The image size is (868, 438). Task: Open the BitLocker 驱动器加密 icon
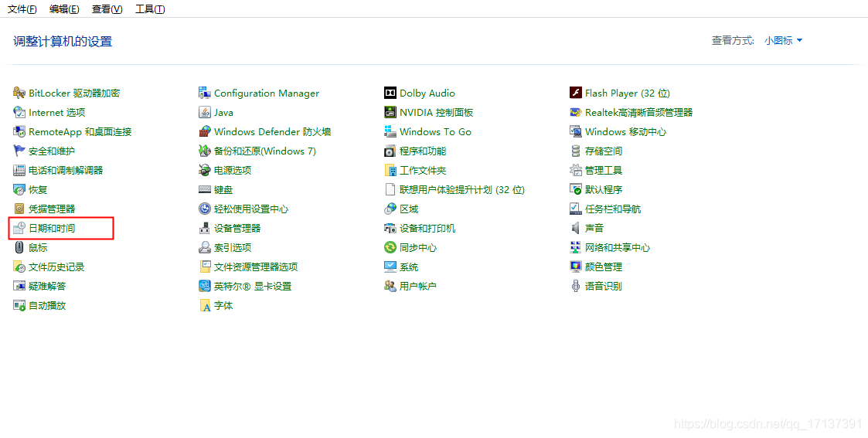19,93
